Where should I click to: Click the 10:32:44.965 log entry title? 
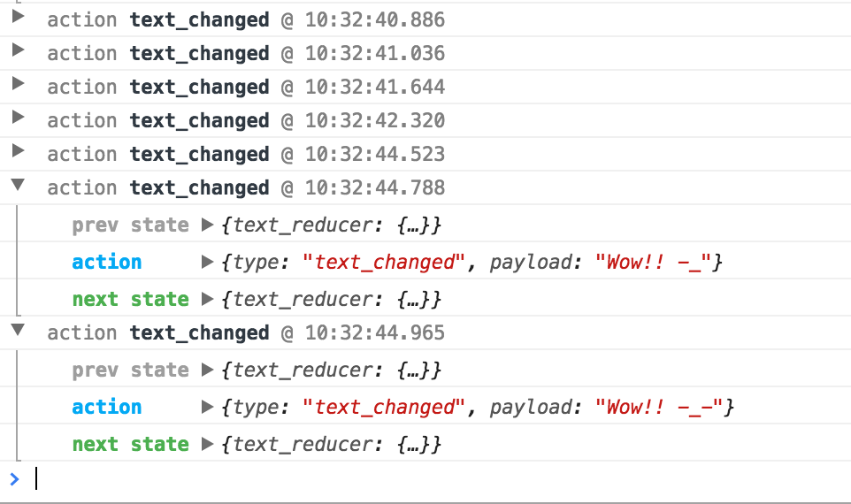[x=246, y=332]
